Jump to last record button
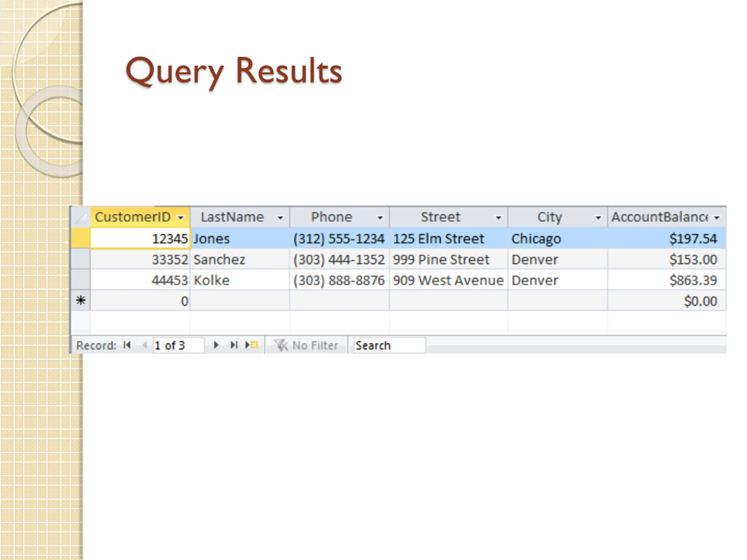The height and width of the screenshot is (560, 747). point(234,345)
